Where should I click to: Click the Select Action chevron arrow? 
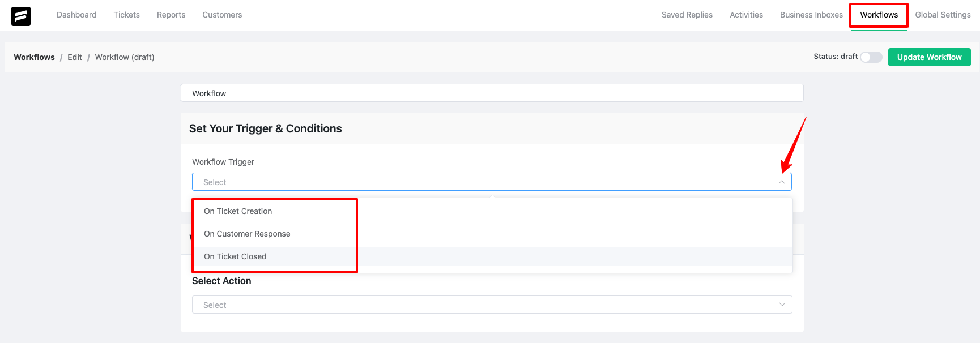(782, 305)
